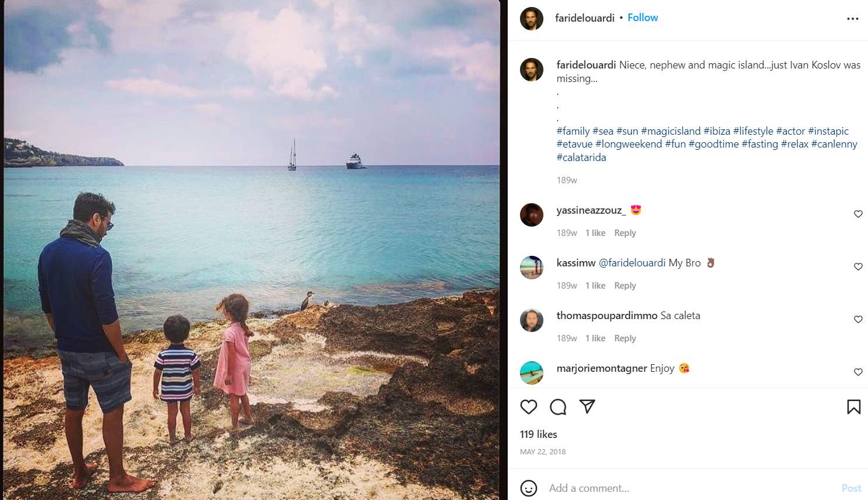Save the post with the bookmark icon

(853, 407)
